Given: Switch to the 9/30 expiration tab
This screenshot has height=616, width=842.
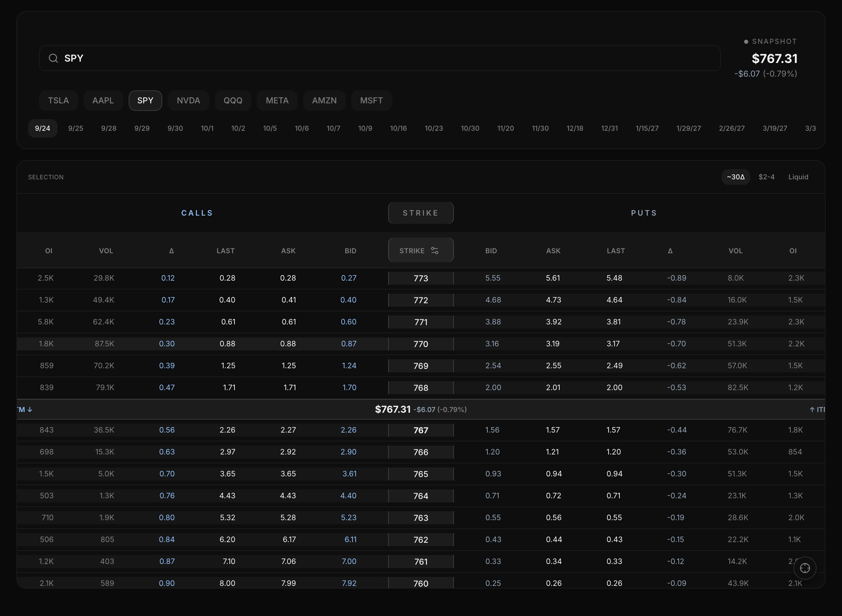Looking at the screenshot, I should pos(175,128).
